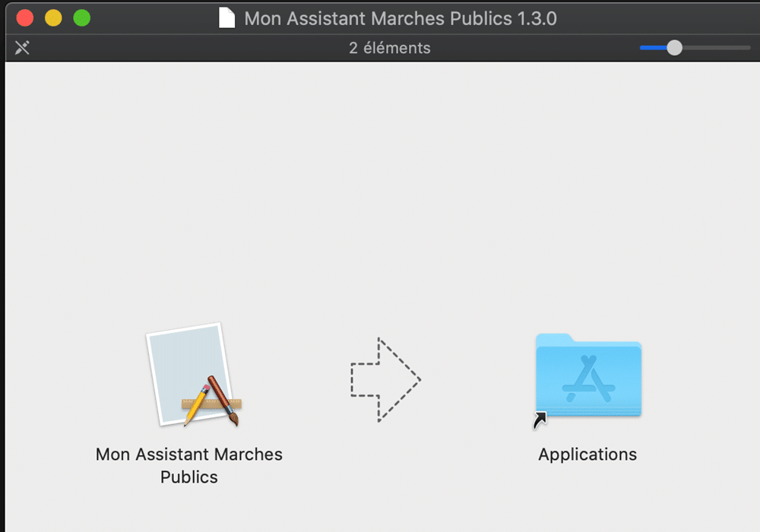
Task: Close the installer window with red button
Action: pos(25,18)
